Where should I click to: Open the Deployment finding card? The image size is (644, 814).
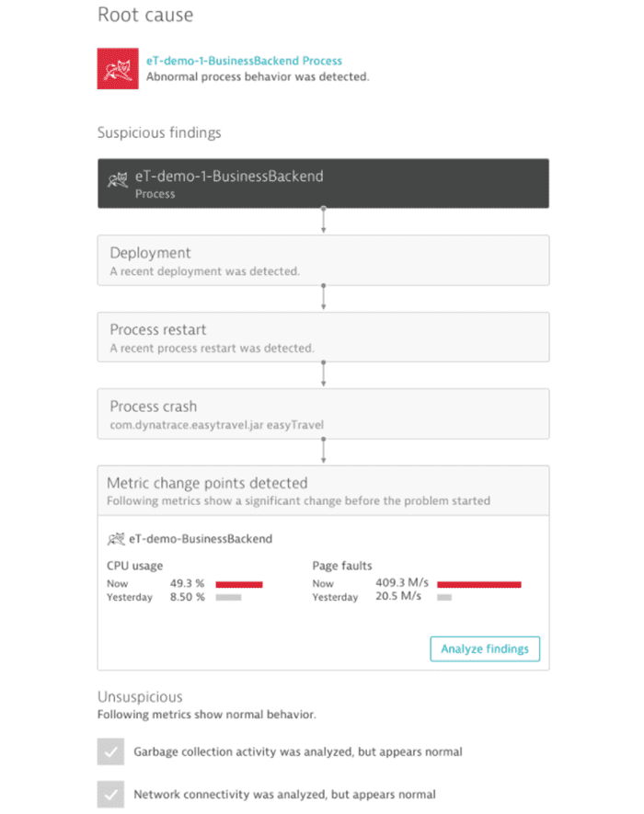point(323,260)
